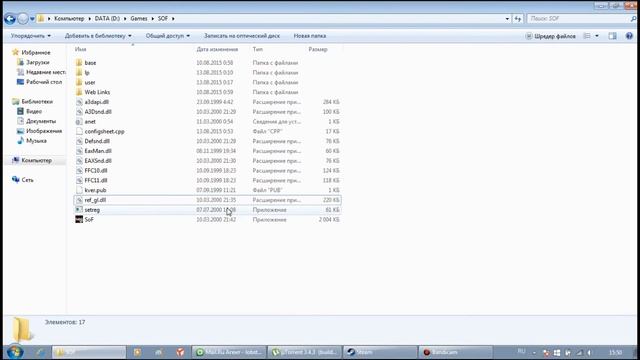Toggle the preview pane icon
The height and width of the screenshot is (360, 640).
pos(612,36)
